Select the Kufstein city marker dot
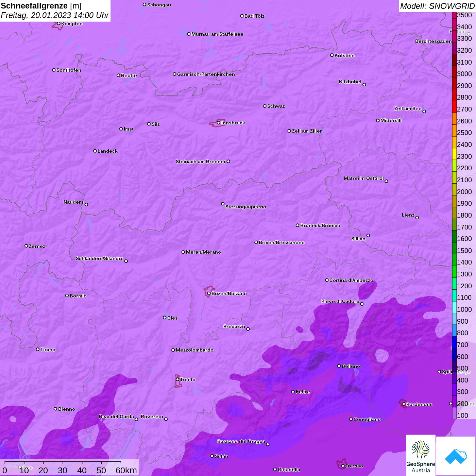Screen dimensions: 476x476 pos(332,55)
